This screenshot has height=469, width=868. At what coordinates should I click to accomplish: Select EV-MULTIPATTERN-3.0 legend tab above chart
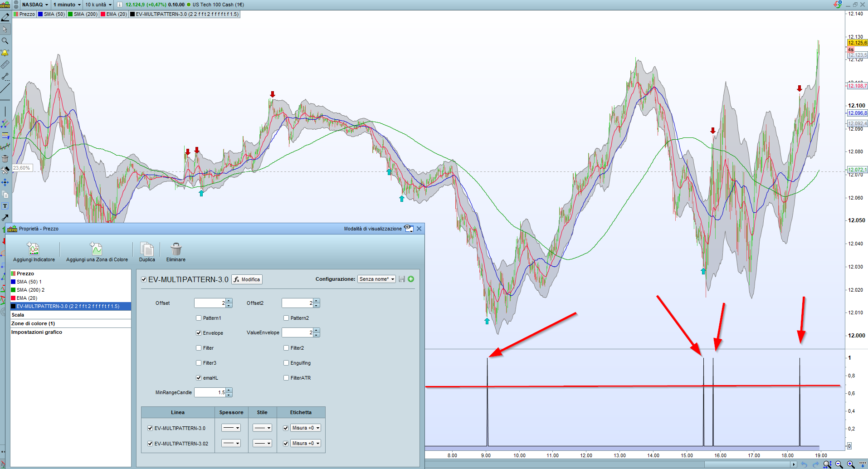[x=185, y=14]
